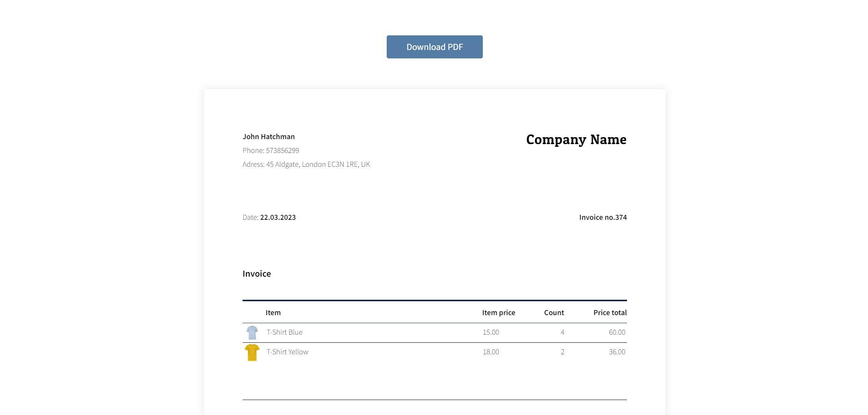
Task: Click the 60.00 price total value
Action: pos(618,332)
